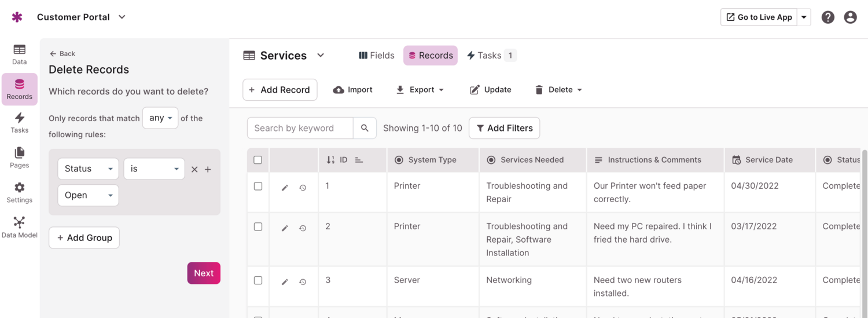Open Settings gear in the sidebar
Viewport: 868px width, 318px height.
pyautogui.click(x=19, y=192)
